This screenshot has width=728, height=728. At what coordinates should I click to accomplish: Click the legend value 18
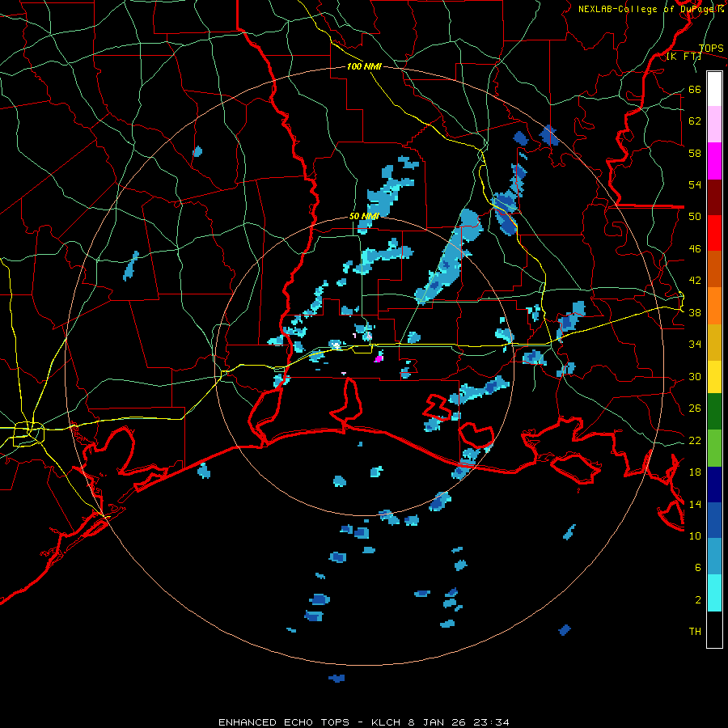(x=695, y=472)
